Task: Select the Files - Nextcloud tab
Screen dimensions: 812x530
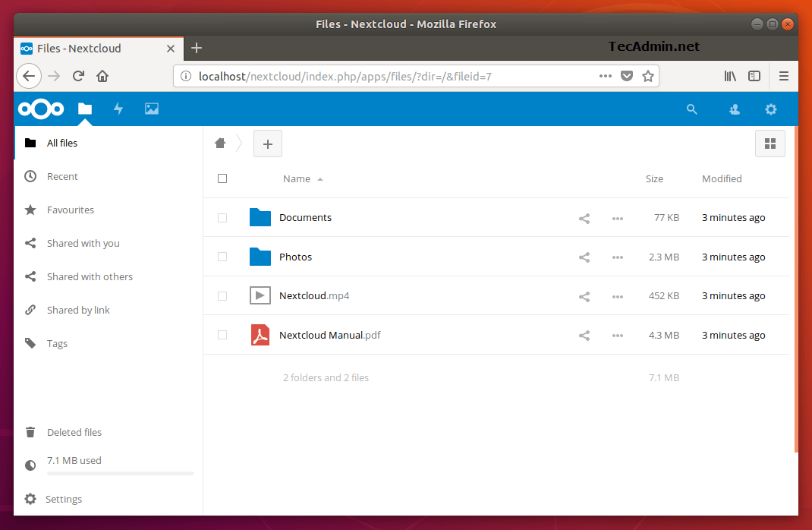Action: coord(99,49)
